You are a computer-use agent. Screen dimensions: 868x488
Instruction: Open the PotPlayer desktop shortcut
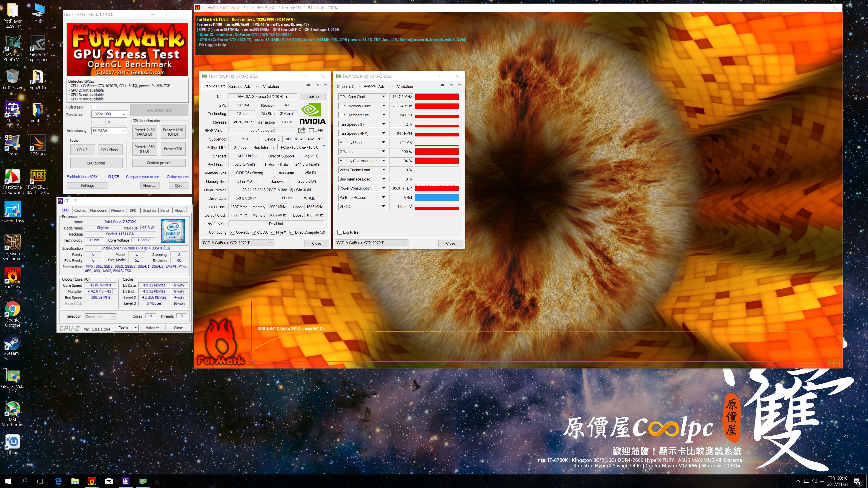tap(12, 16)
